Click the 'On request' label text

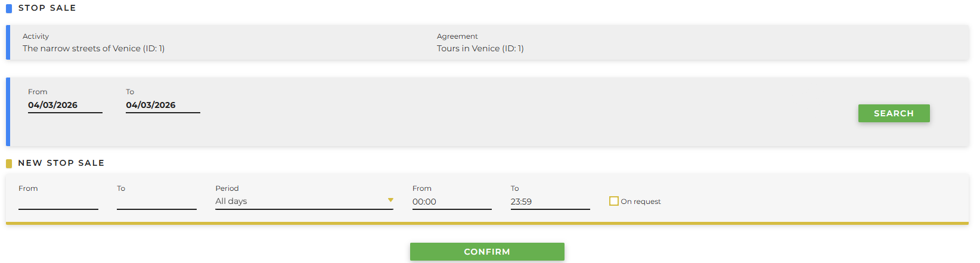[x=641, y=202]
